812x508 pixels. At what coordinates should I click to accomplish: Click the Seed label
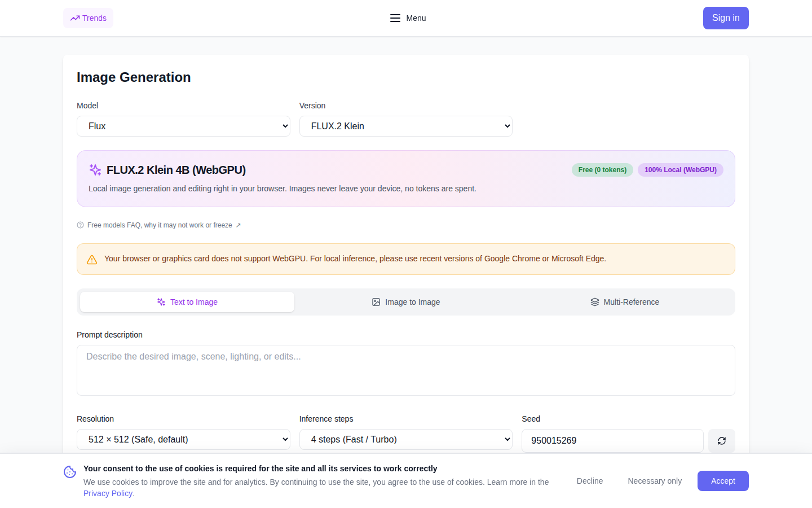pos(531,419)
